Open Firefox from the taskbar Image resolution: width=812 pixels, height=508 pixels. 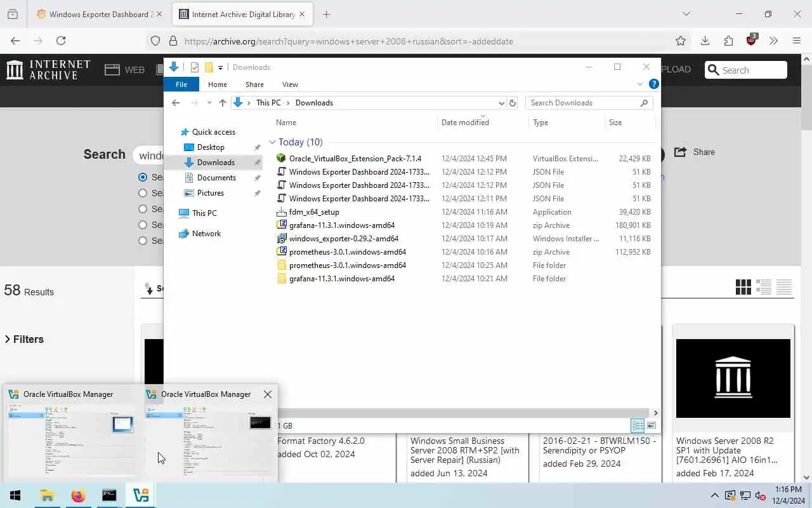tap(78, 495)
